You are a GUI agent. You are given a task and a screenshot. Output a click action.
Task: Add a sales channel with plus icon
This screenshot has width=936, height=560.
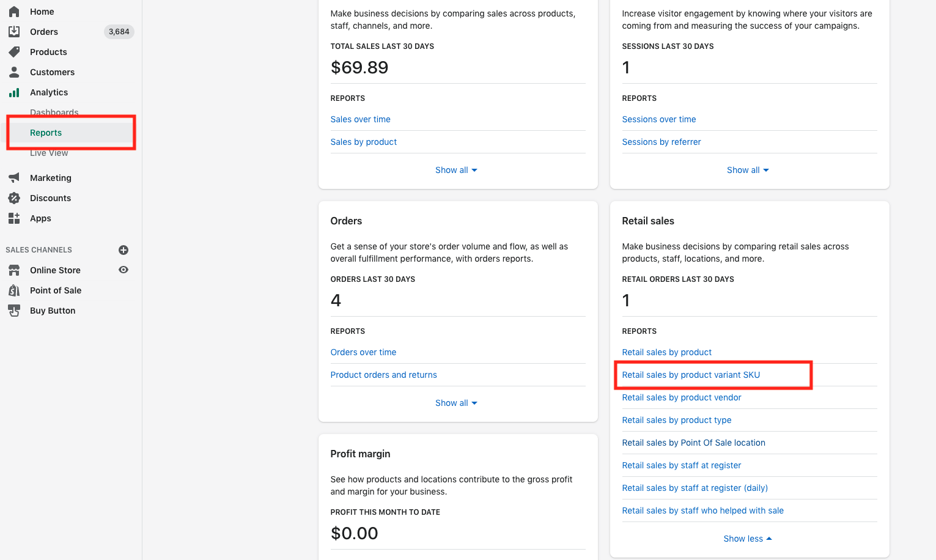(123, 250)
